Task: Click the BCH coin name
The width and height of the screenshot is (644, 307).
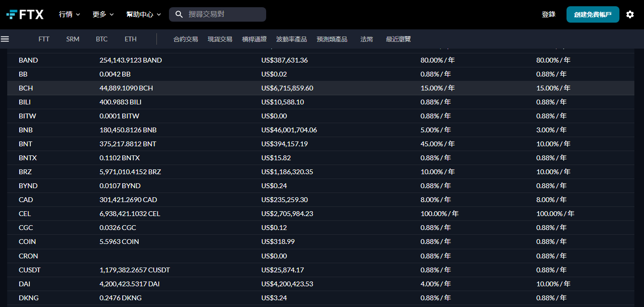Action: tap(26, 88)
